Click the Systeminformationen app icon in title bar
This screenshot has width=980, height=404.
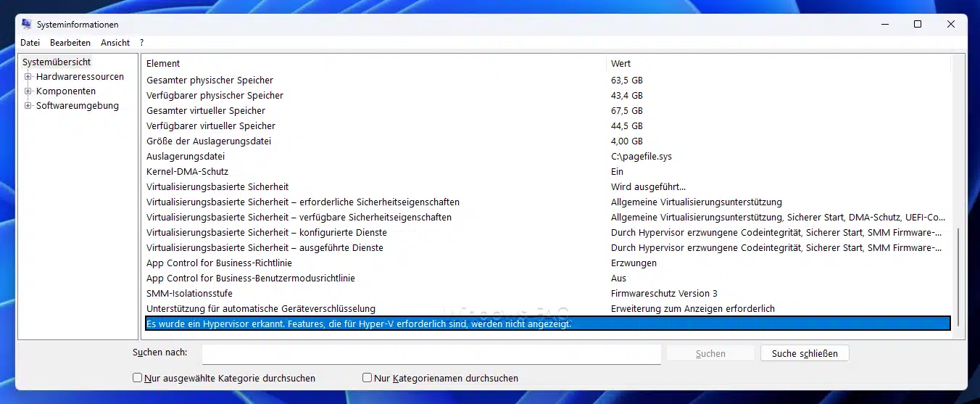tap(26, 25)
